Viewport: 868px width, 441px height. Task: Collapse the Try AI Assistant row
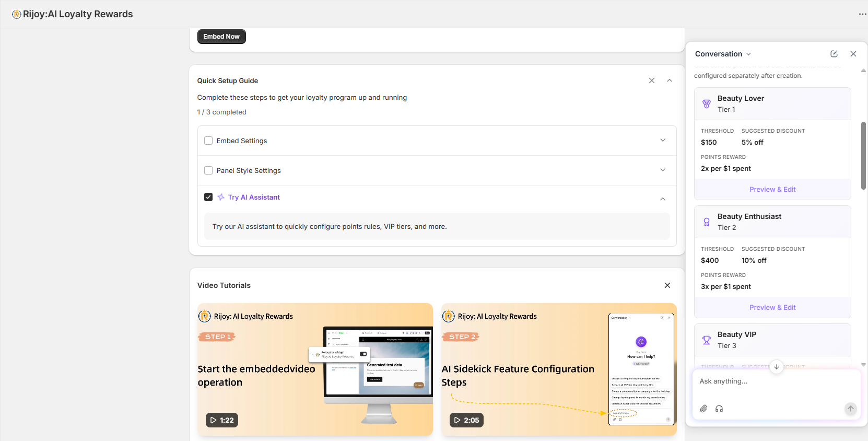point(663,199)
